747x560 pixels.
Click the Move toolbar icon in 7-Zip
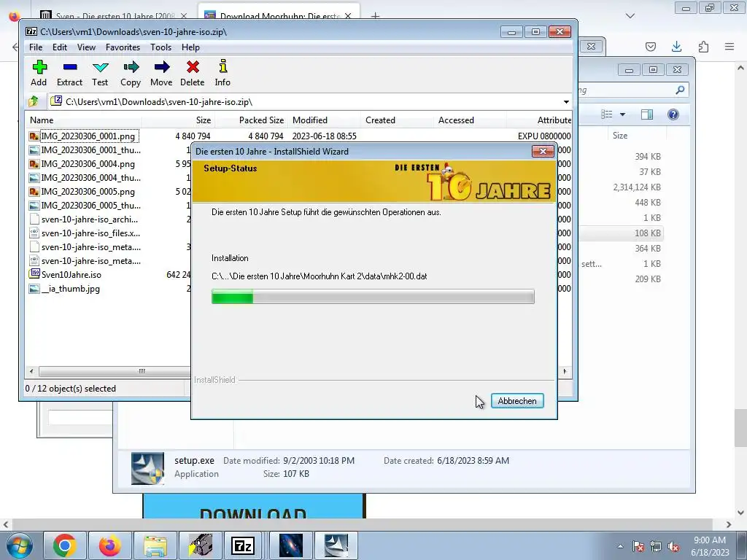161,73
